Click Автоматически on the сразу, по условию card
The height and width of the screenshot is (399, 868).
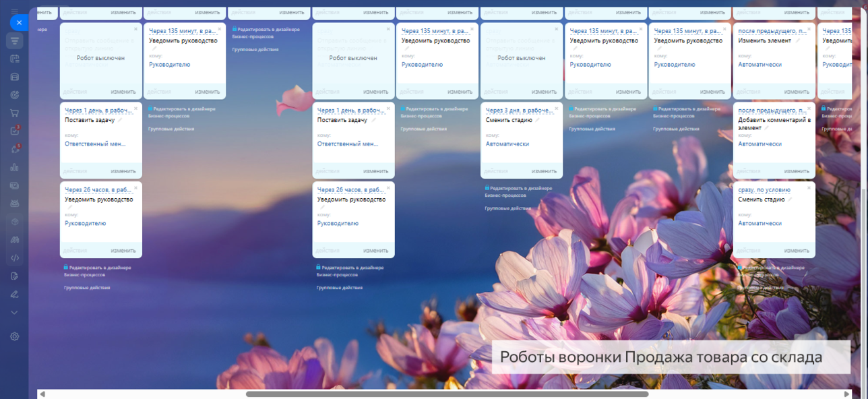point(759,224)
